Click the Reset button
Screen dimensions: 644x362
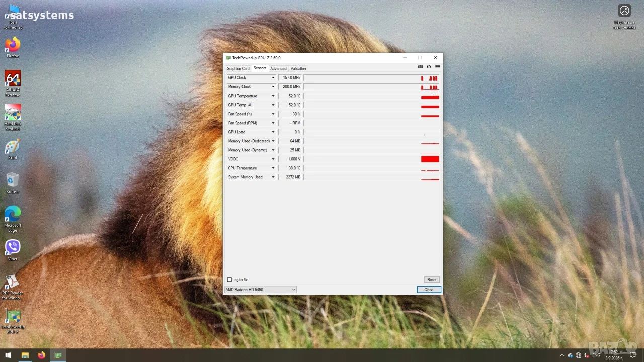click(432, 280)
